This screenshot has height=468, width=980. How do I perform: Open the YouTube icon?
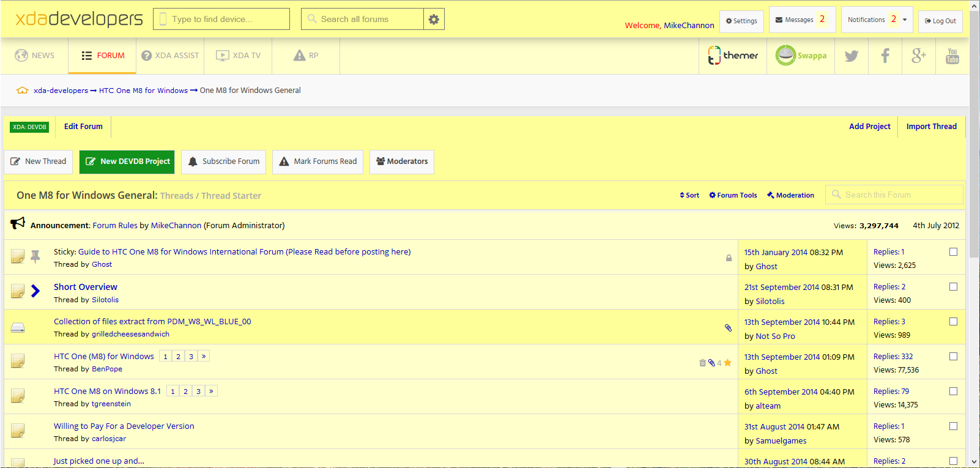point(952,56)
